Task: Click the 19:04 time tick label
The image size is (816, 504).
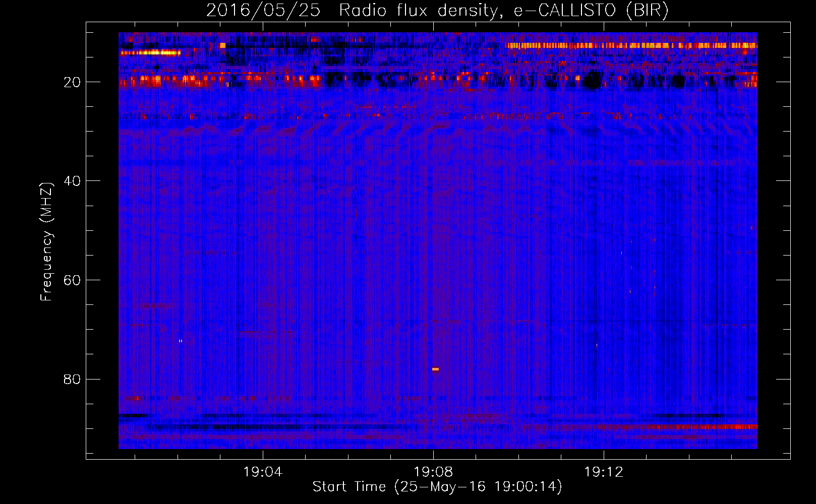Action: click(263, 472)
